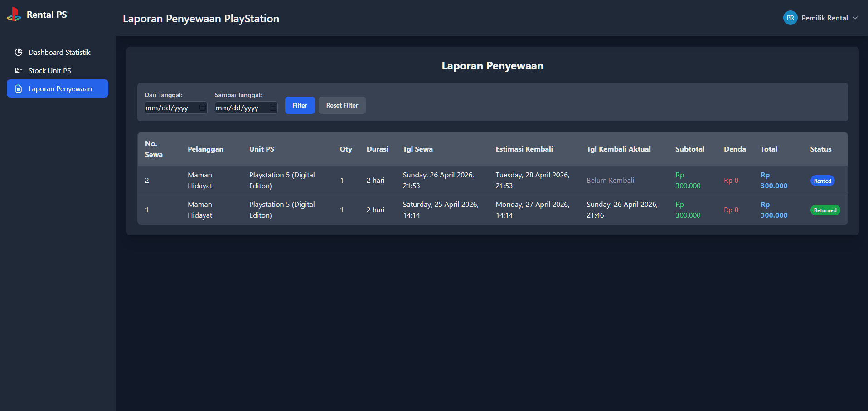
Task: Focus the Dari Tanggal date field
Action: tap(176, 108)
